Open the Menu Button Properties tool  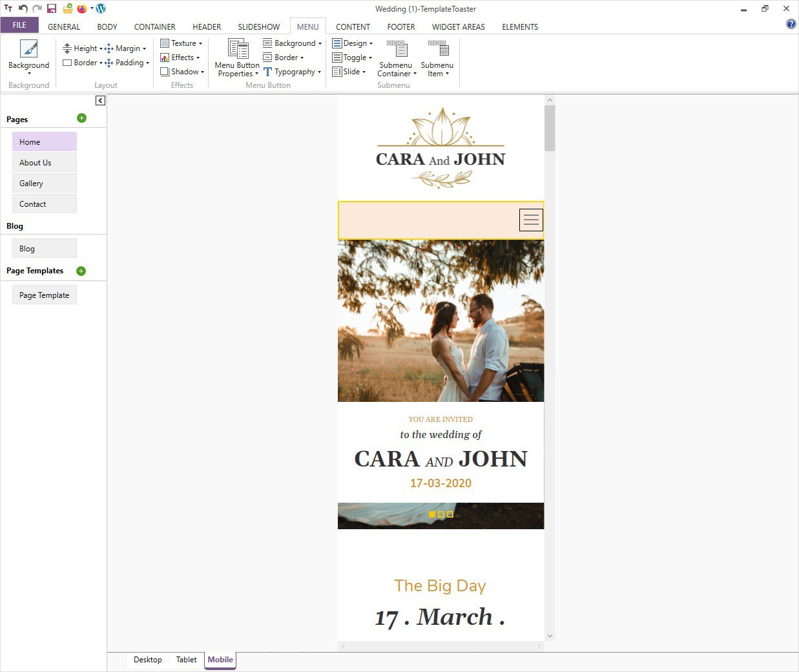tap(237, 58)
